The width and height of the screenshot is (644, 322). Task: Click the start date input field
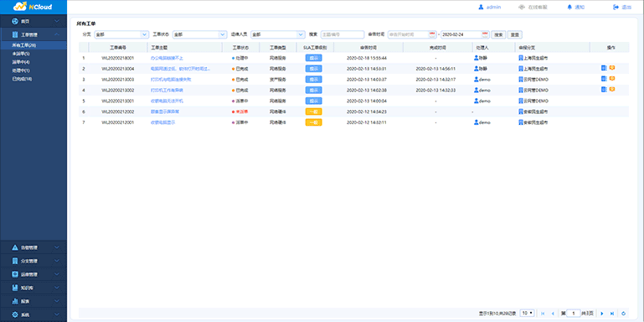point(412,34)
